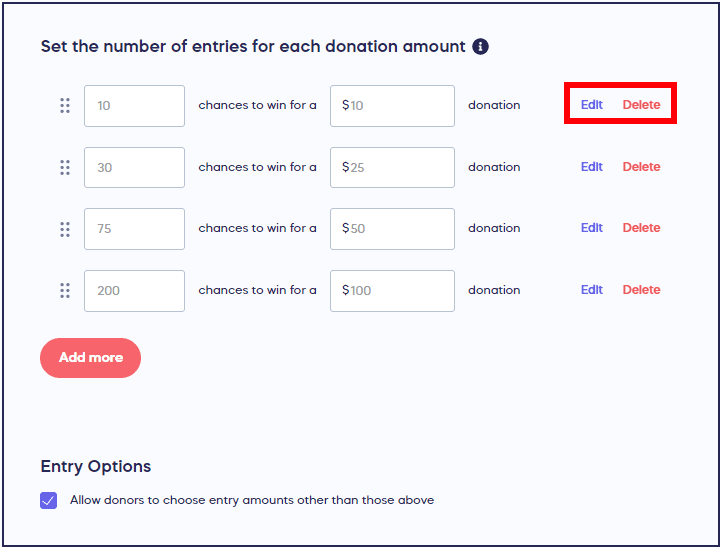
Task: Edit the $50 donation row
Action: click(592, 228)
